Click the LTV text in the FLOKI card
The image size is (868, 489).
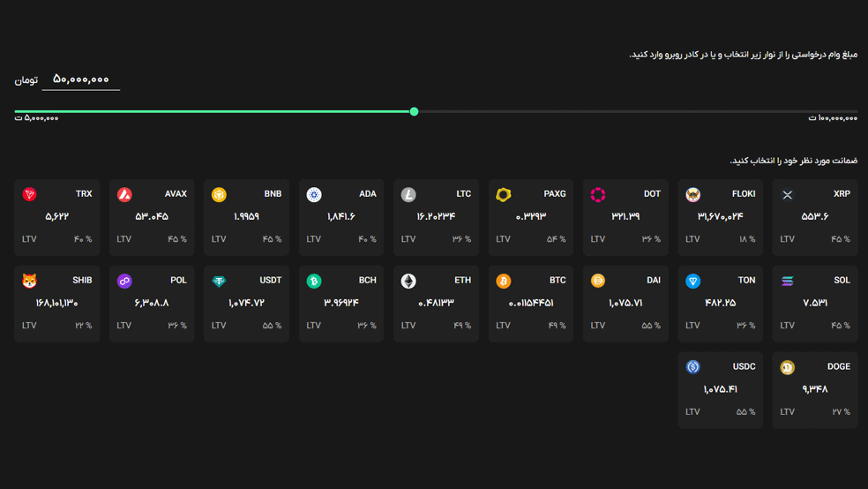click(692, 239)
